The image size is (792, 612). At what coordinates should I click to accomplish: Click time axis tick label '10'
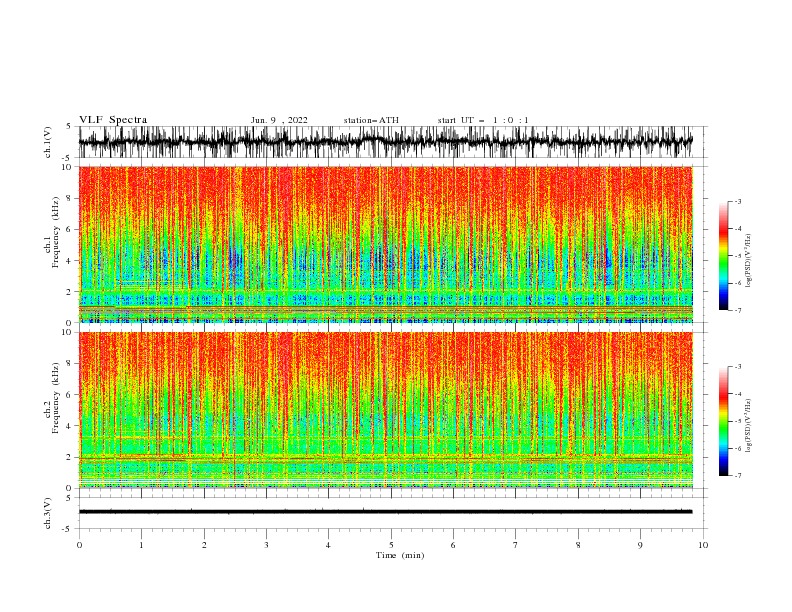(x=703, y=545)
